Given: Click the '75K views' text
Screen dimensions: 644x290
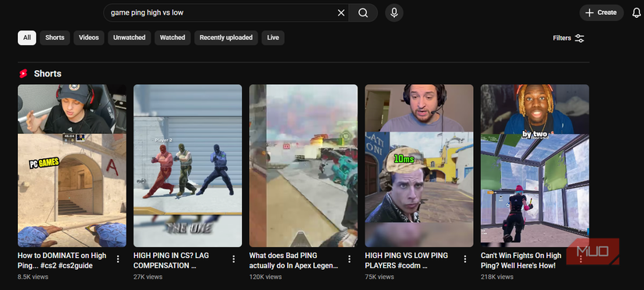Looking at the screenshot, I should [379, 277].
